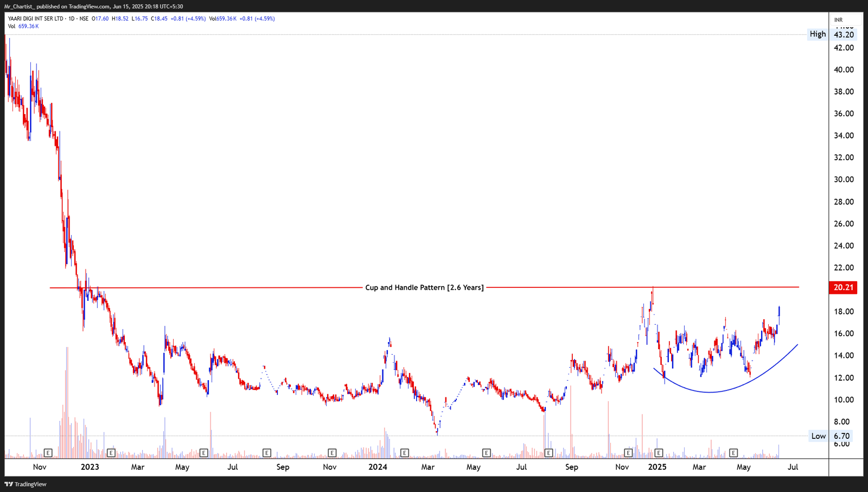Click the earnings "E" marker below November 2022
This screenshot has height=492, width=868.
coord(48,452)
